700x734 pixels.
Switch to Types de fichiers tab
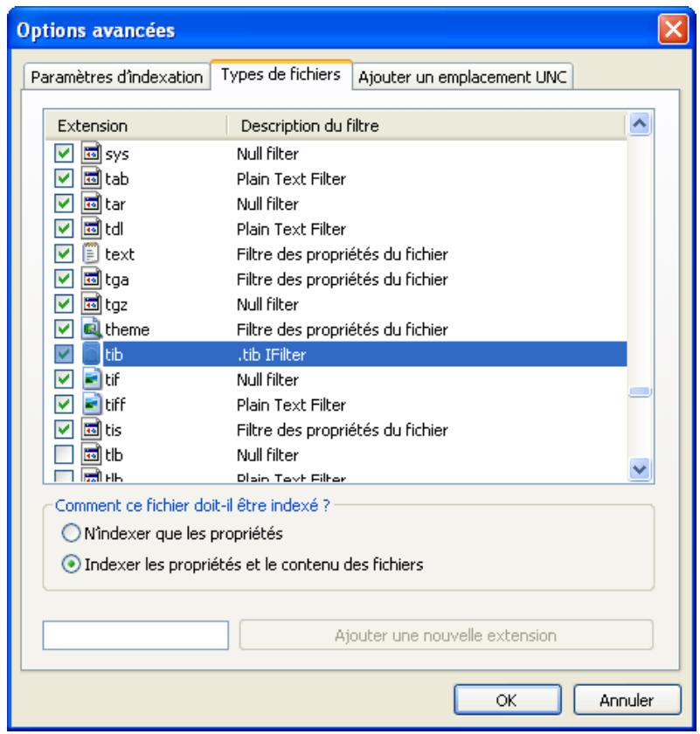(281, 75)
